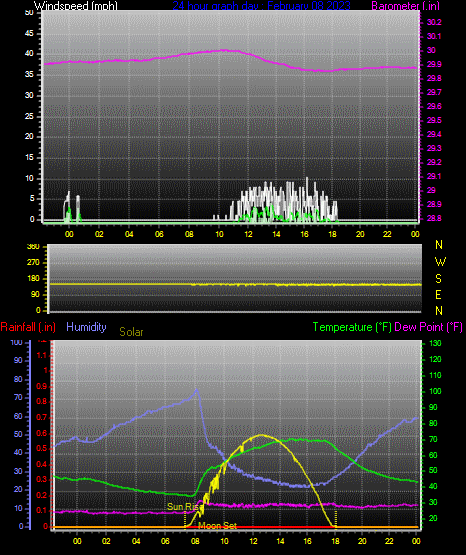Click the S label on wind direction axis
Viewport: 466px width, 555px height.
438,279
